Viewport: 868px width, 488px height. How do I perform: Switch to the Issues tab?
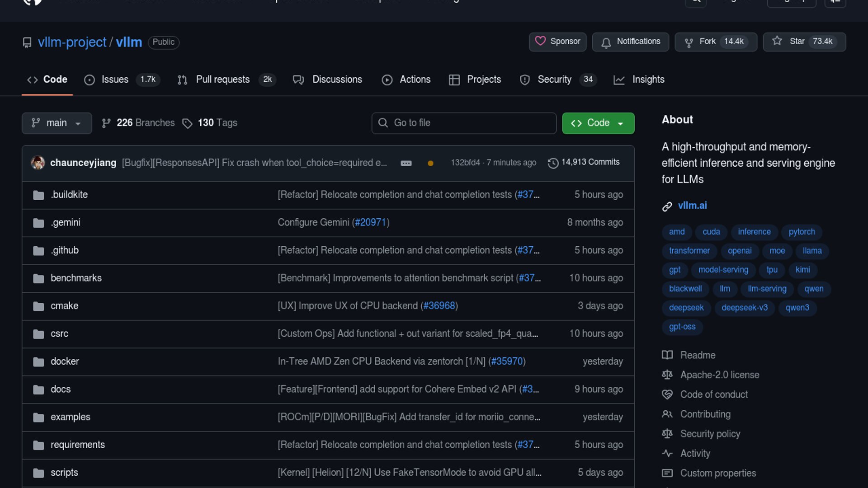(x=115, y=80)
